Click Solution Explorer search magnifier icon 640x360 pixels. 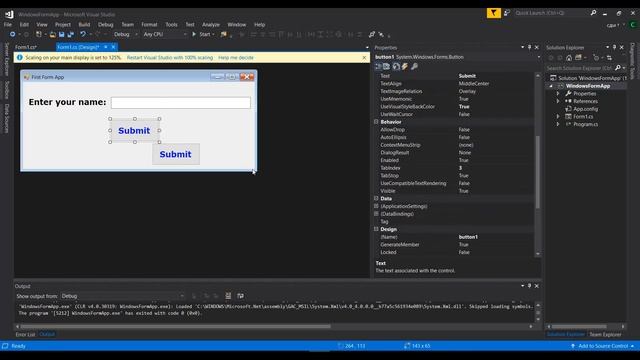(618, 68)
